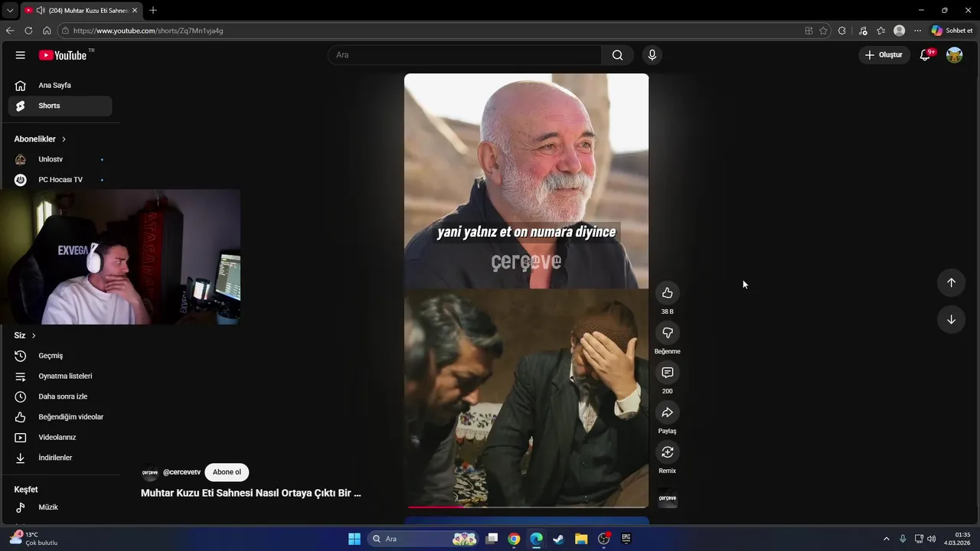
Task: Go to next Short with down arrow
Action: tap(951, 319)
